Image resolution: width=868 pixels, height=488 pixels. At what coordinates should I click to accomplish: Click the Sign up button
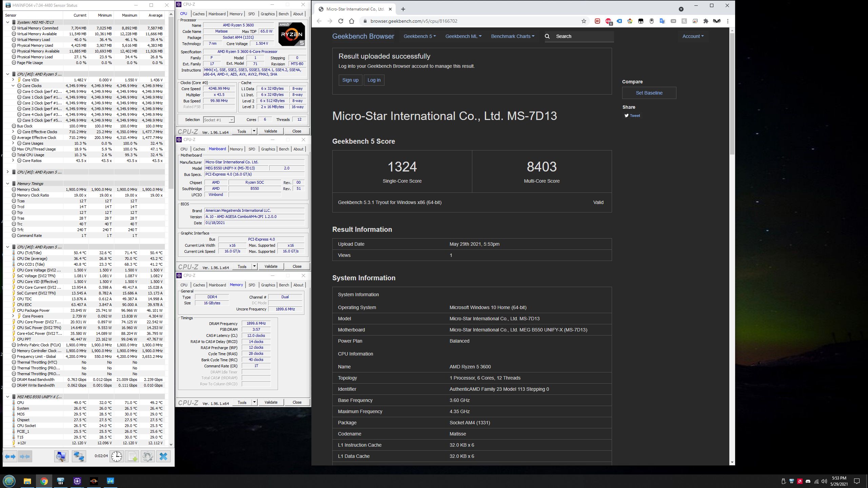point(350,80)
